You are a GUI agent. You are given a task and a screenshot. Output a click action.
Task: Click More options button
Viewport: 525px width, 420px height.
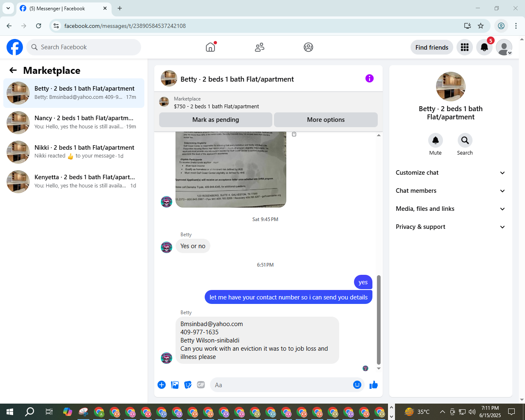326,120
